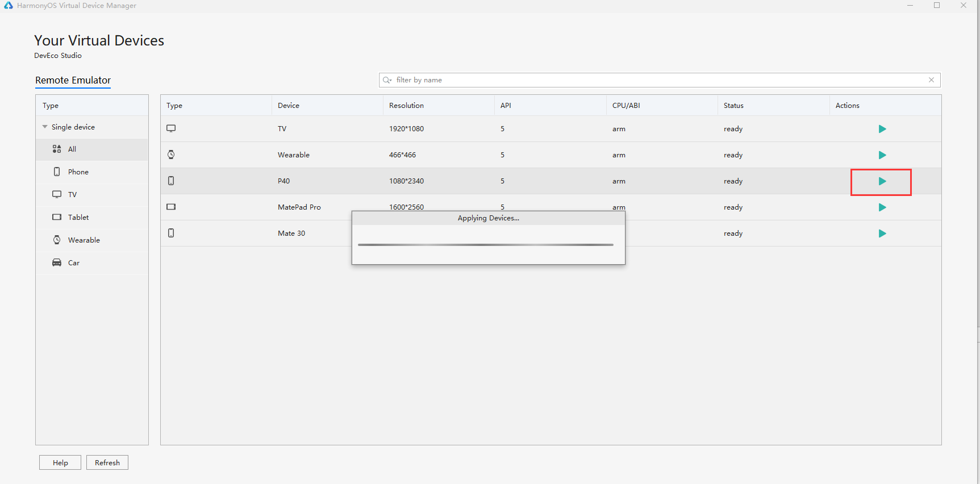Viewport: 980px width, 484px height.
Task: Click the All grid icon in sidebar
Action: point(57,149)
